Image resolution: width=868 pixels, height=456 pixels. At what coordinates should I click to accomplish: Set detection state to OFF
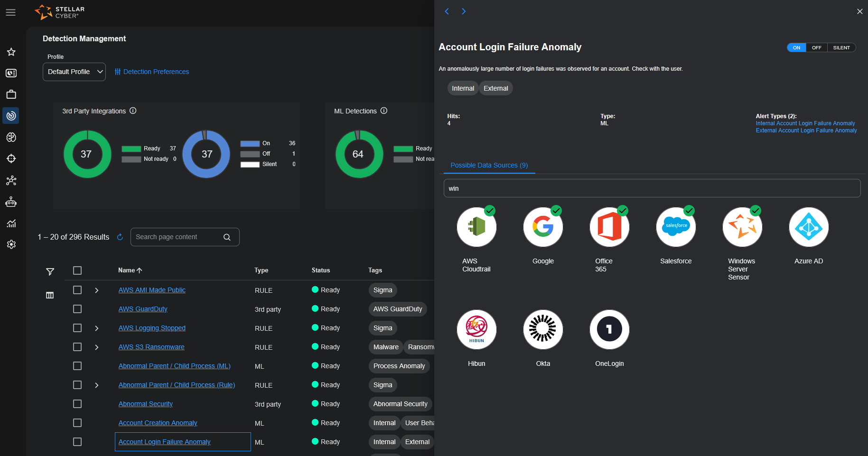pyautogui.click(x=816, y=47)
